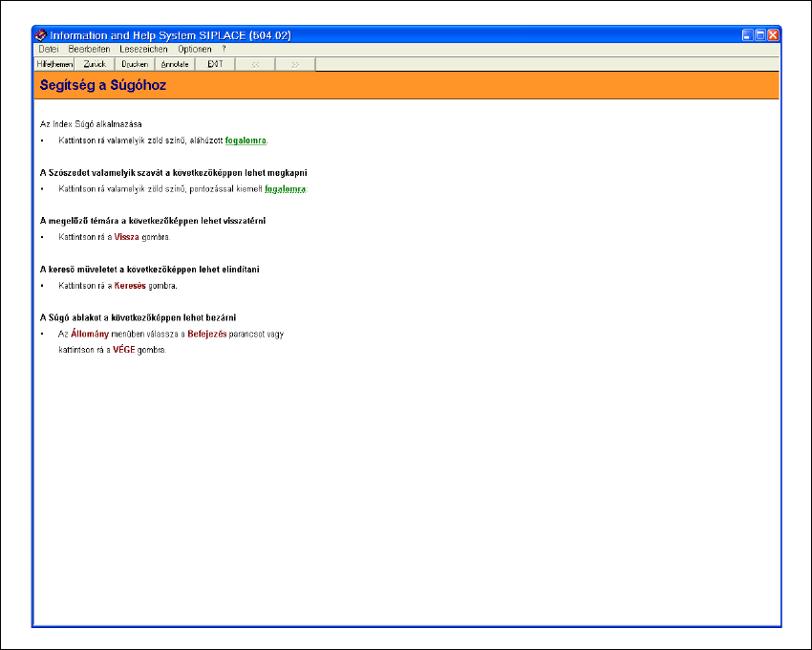Viewport: 812px width, 650px height.
Task: Click the red word Befejezés
Action: 207,335
